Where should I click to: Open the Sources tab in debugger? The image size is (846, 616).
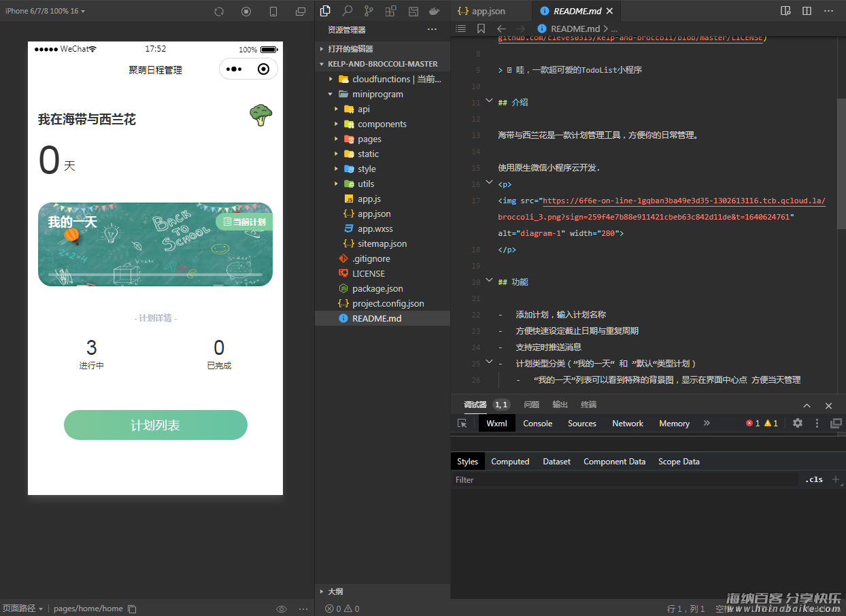click(x=582, y=423)
